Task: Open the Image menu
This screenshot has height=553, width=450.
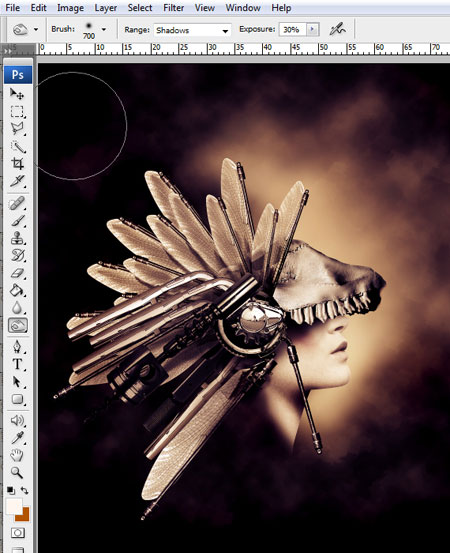Action: (70, 7)
